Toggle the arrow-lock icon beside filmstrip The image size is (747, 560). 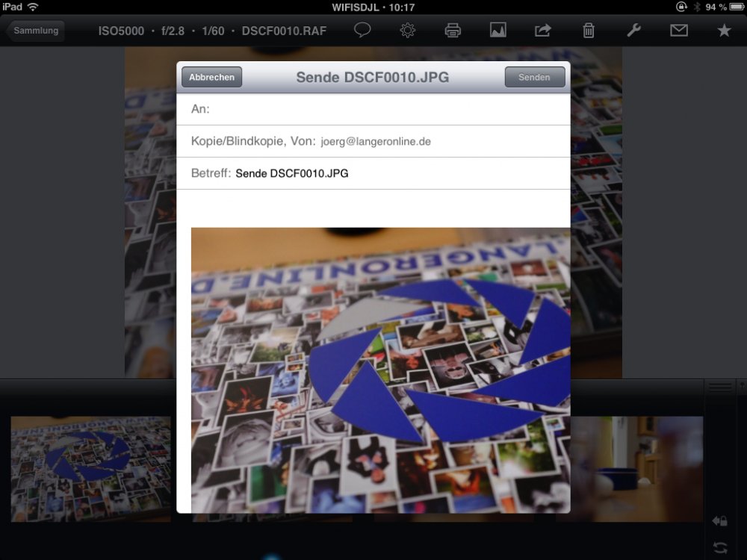(x=719, y=520)
